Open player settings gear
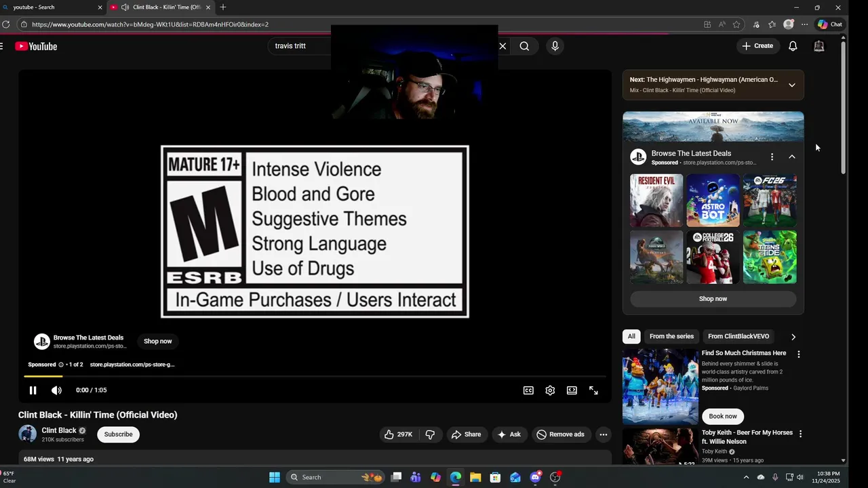The image size is (868, 488). tap(550, 390)
